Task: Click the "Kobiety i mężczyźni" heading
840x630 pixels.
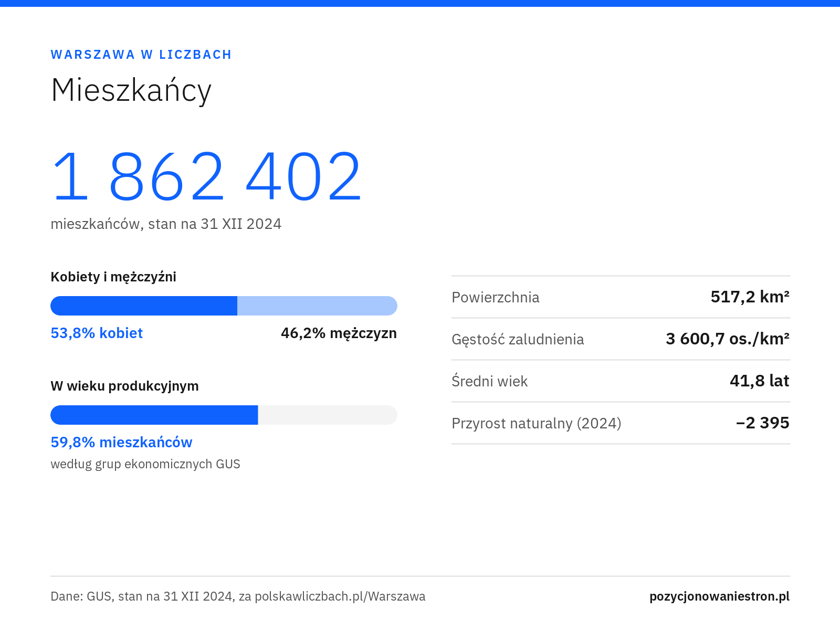Action: [113, 277]
